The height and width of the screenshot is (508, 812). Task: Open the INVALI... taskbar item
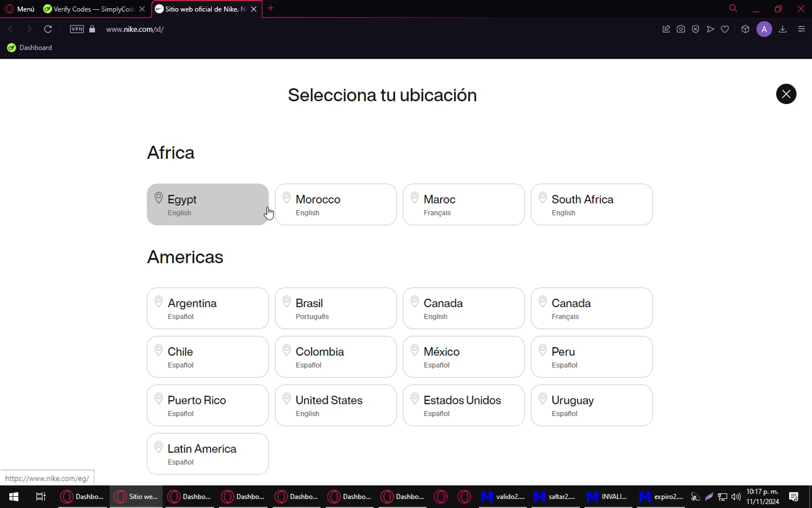click(x=608, y=497)
